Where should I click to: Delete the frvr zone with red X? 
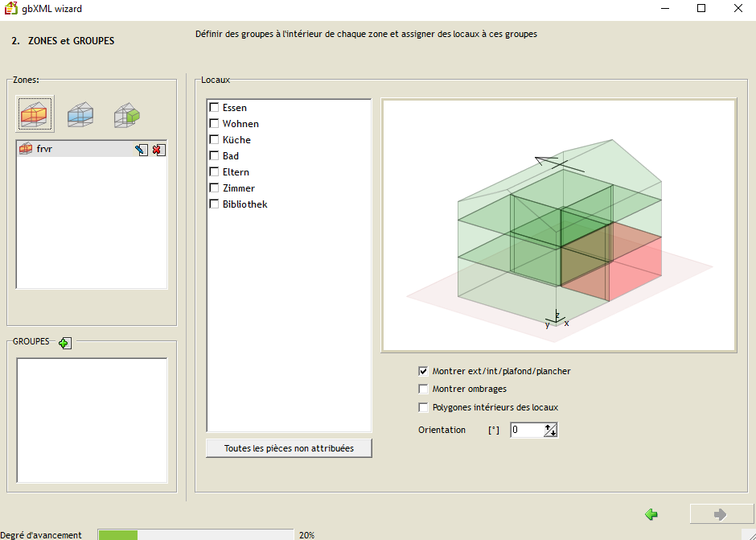coord(158,150)
